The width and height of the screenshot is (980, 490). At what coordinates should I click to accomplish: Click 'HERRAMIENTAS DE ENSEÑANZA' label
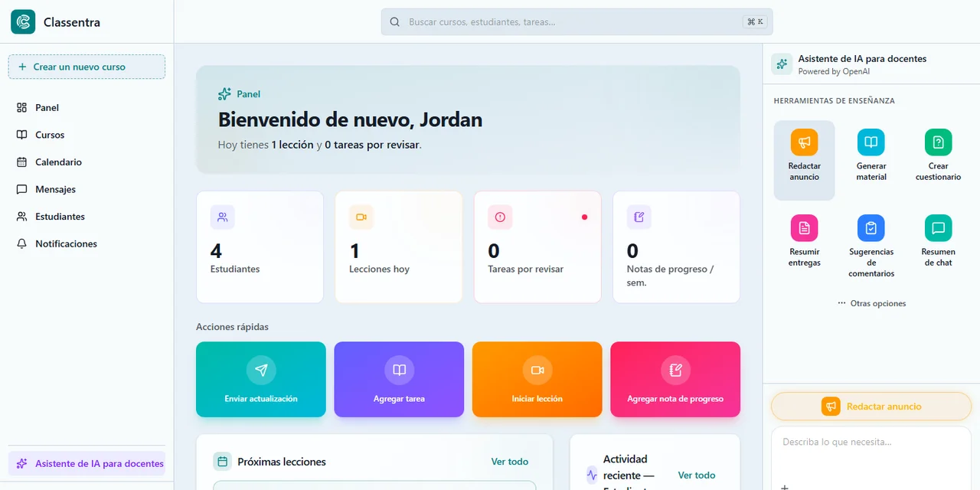[x=834, y=101]
